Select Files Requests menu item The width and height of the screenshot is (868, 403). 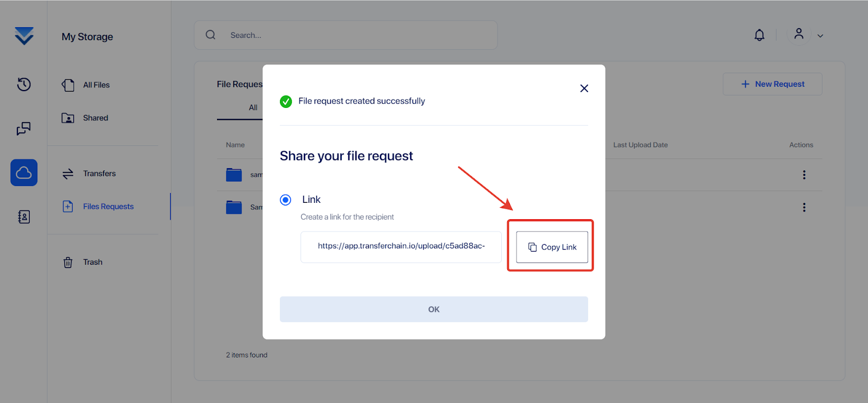[108, 207]
